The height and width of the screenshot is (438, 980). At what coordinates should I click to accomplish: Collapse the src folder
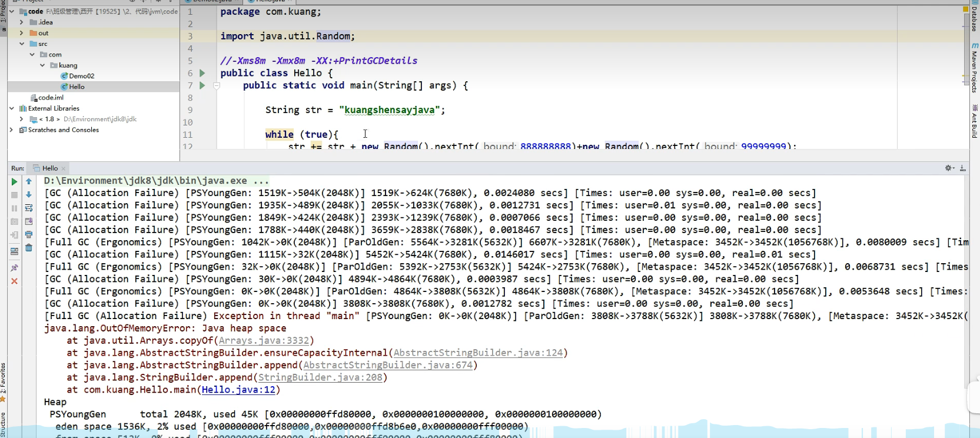22,44
